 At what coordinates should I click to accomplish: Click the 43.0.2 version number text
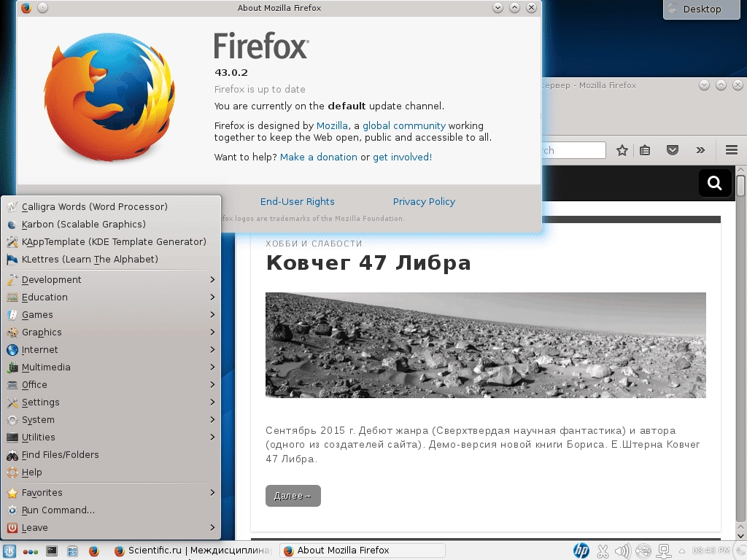(231, 72)
